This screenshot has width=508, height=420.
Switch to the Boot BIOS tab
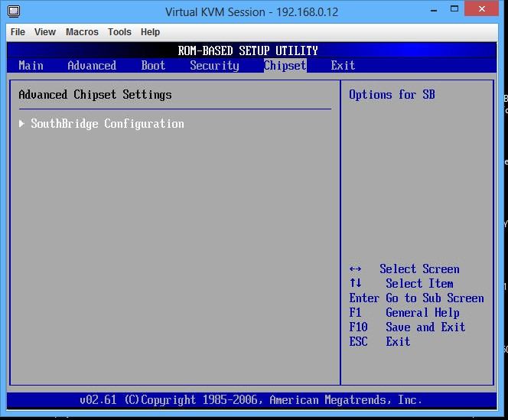(x=153, y=66)
